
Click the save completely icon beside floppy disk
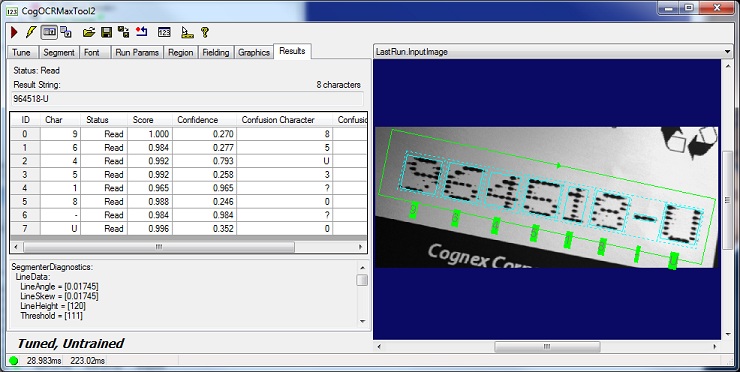click(x=124, y=32)
